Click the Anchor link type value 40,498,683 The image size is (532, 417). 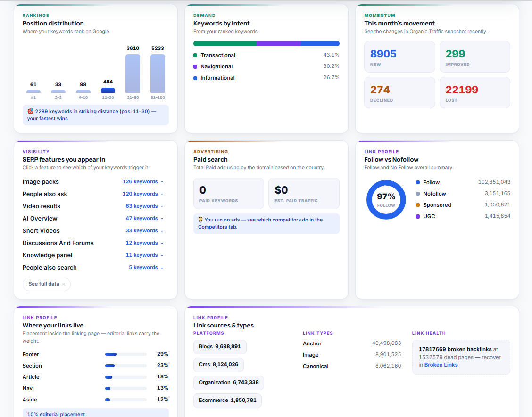click(x=386, y=343)
